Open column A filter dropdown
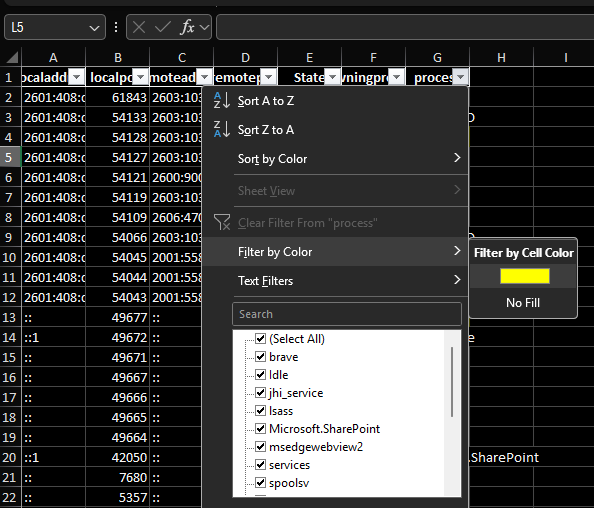This screenshot has width=594, height=508. pos(77,77)
